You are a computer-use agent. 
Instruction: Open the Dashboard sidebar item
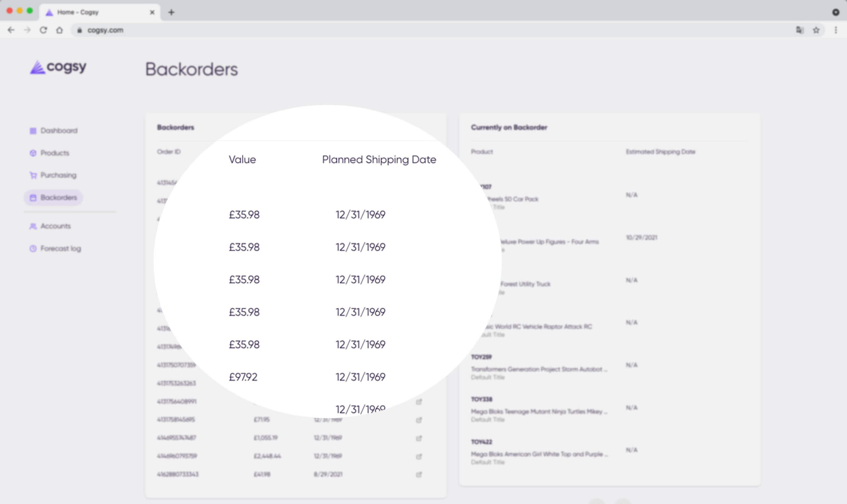[x=53, y=131]
